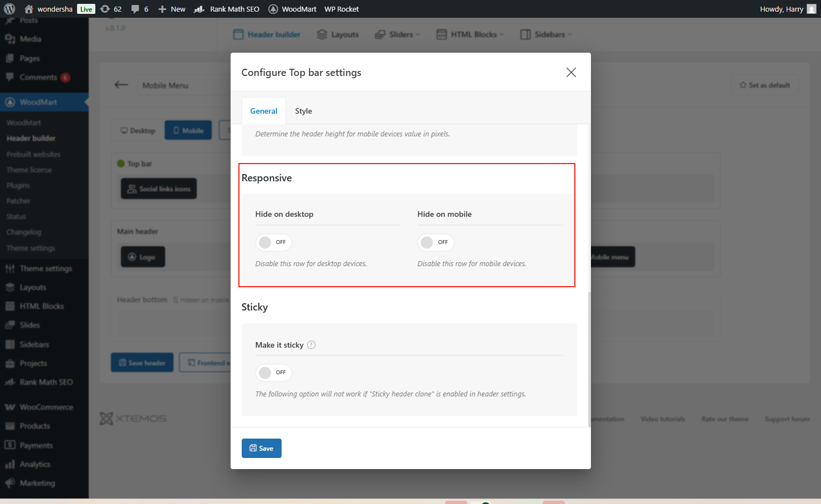Close the Configure Top bar settings dialog
This screenshot has width=821, height=504.
click(571, 73)
